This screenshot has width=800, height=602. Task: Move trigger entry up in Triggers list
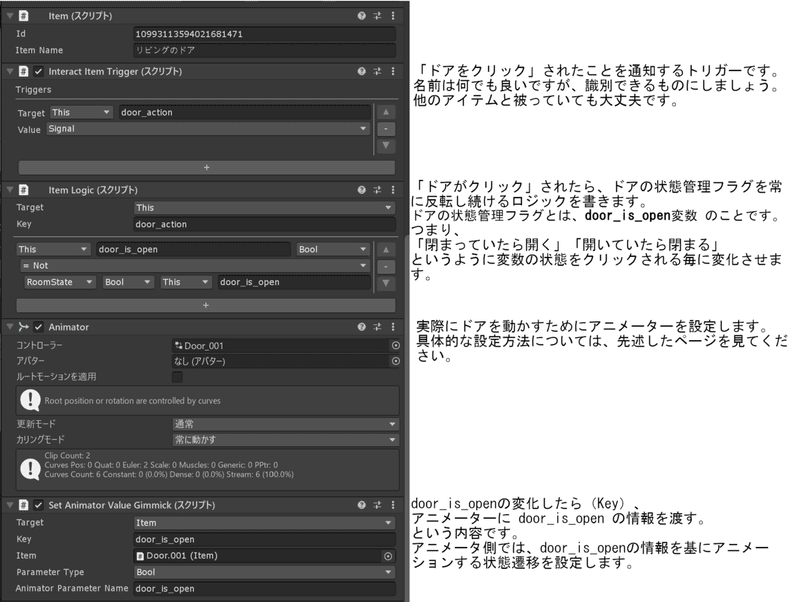[x=386, y=112]
